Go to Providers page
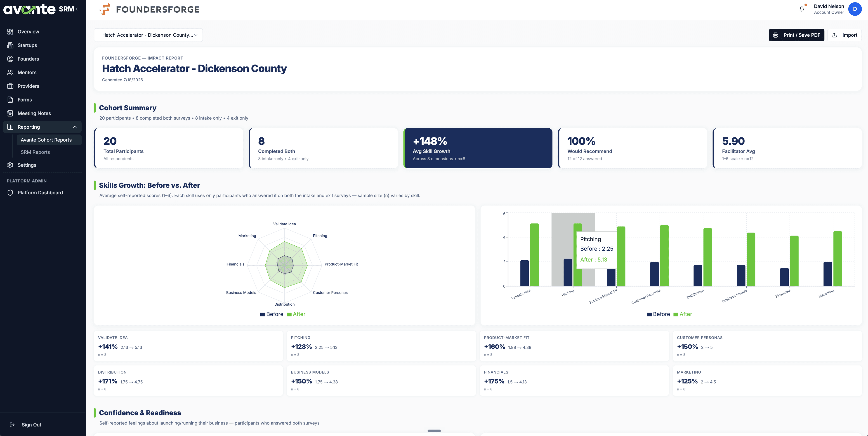The height and width of the screenshot is (436, 868). click(x=42, y=86)
